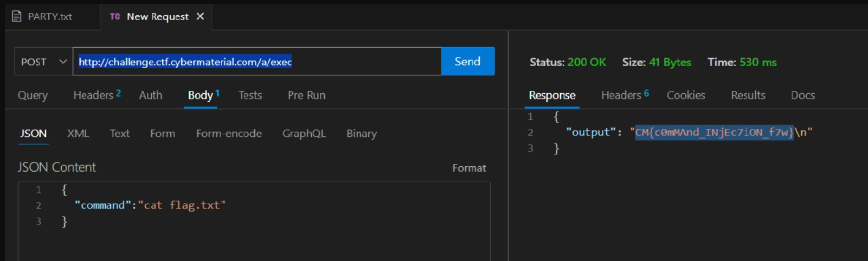
Task: Select Form-encode body type
Action: click(x=229, y=133)
